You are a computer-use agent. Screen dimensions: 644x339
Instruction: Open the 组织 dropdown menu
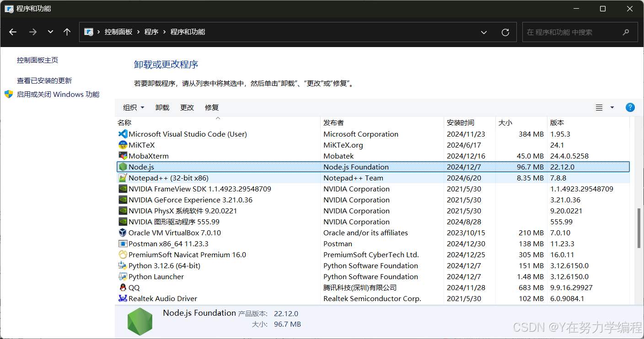tap(134, 107)
